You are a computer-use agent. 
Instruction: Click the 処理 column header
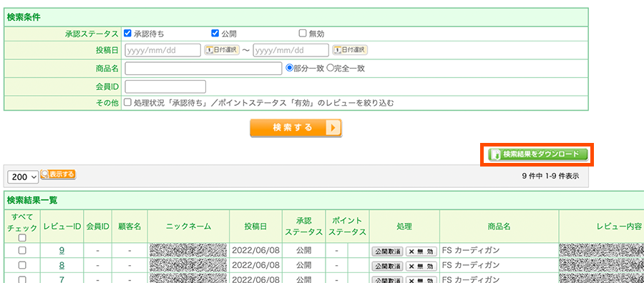point(404,227)
